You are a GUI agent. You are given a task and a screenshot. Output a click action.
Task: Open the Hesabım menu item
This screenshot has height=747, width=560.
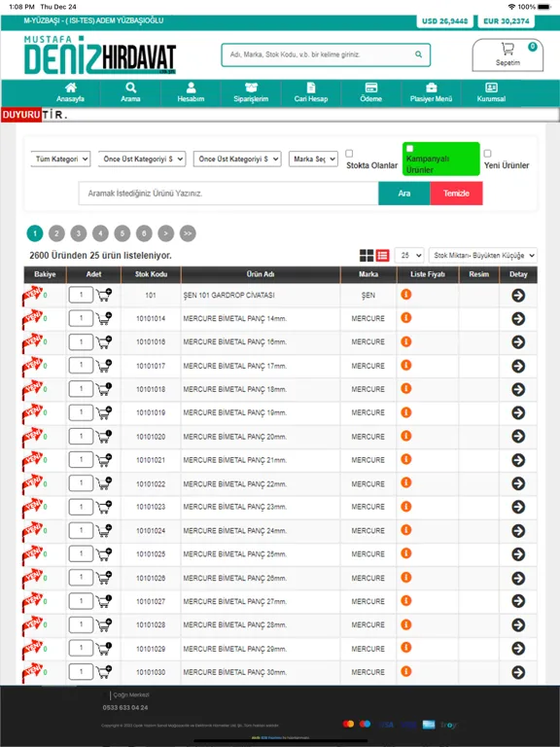click(191, 92)
